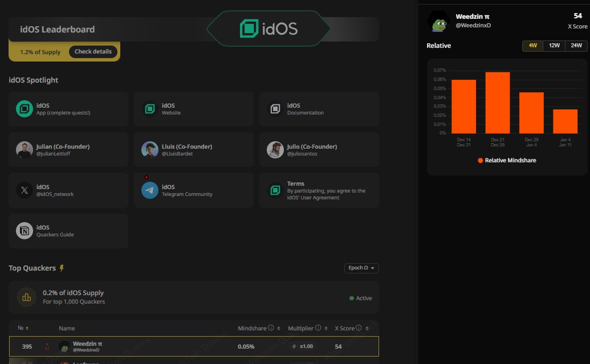The image size is (590, 364).
Task: Open the idOS Documentation icon
Action: pyautogui.click(x=275, y=109)
